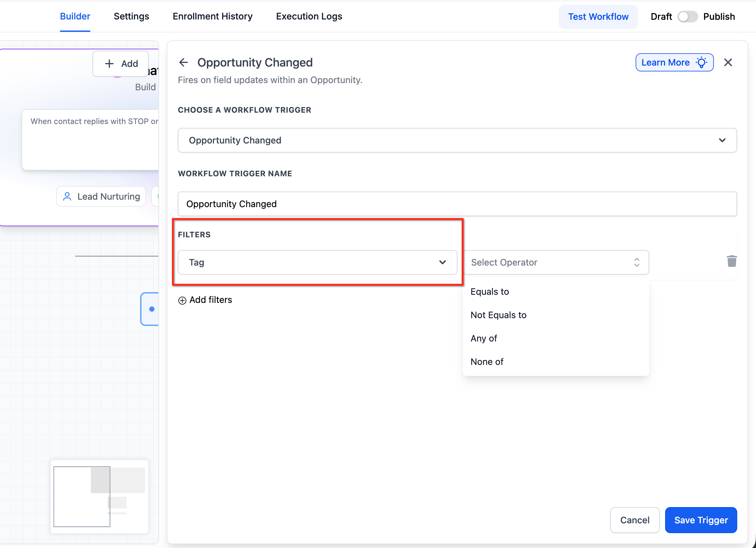The width and height of the screenshot is (756, 548).
Task: Select the None of operator option
Action: [487, 362]
